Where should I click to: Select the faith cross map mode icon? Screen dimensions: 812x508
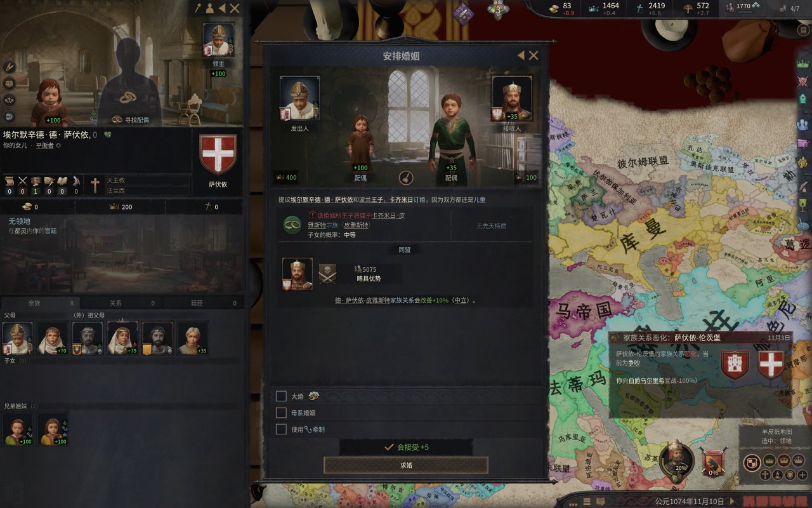click(x=764, y=476)
